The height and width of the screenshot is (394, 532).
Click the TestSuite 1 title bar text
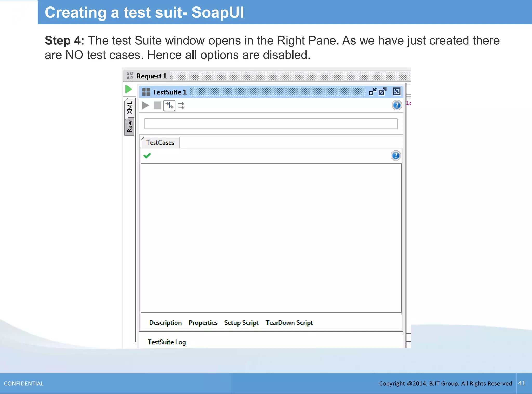click(170, 92)
